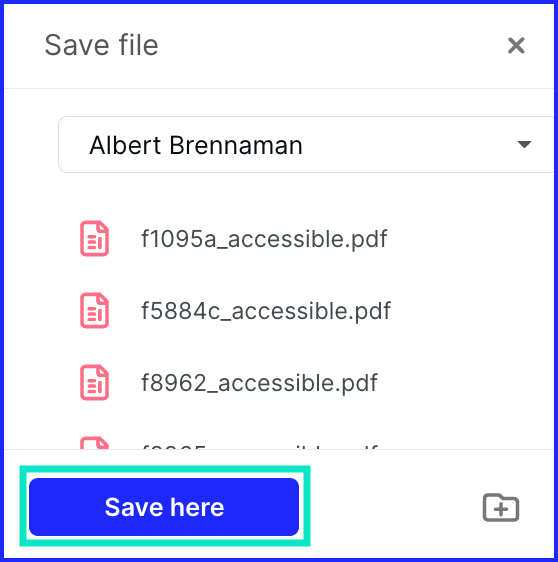Click the Albert Brennaman name text
This screenshot has width=558, height=562.
click(196, 145)
